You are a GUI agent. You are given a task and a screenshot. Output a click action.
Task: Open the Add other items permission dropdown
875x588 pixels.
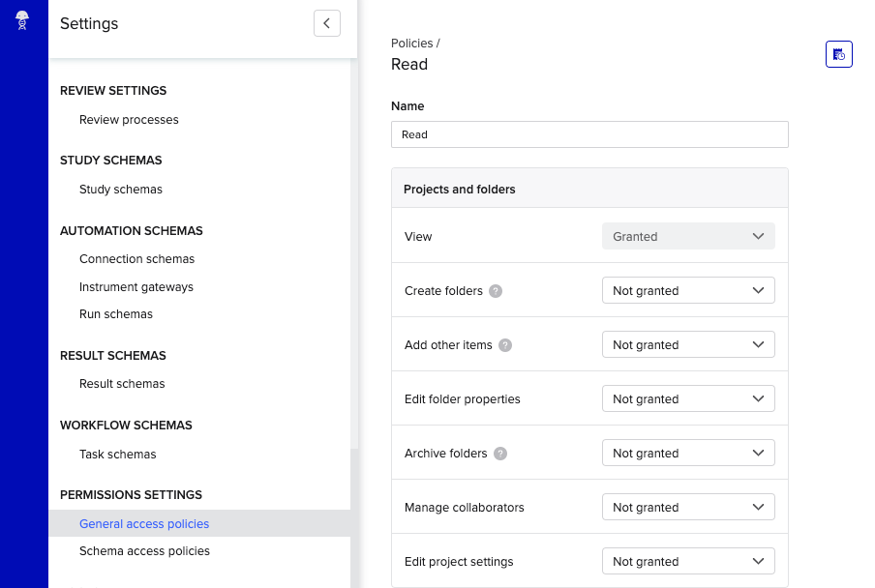pos(688,344)
